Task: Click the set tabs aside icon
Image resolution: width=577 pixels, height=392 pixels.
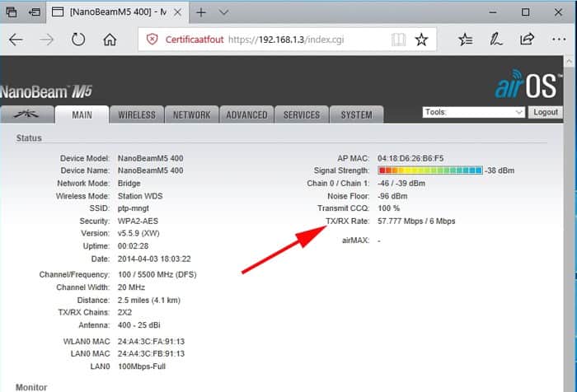Action: tap(35, 12)
